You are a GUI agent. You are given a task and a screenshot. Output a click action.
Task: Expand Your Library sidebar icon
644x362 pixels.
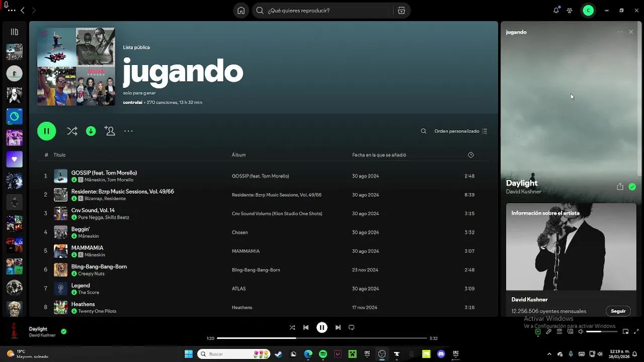tap(14, 32)
